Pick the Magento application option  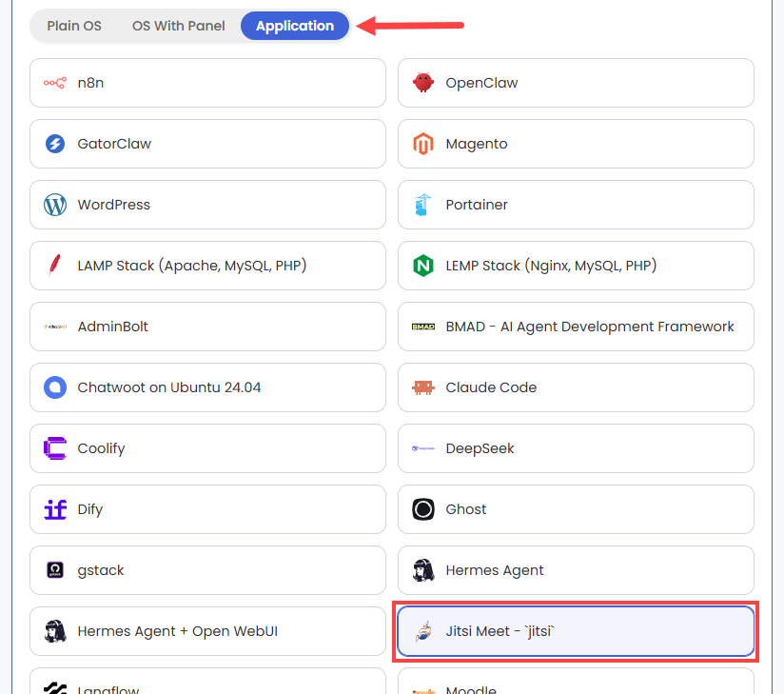click(x=576, y=144)
